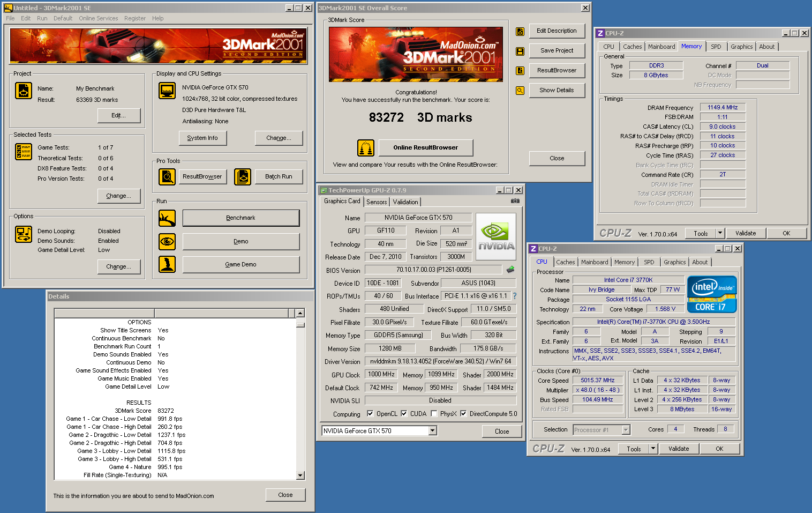Click the icon beside Edit Description
The width and height of the screenshot is (812, 513).
[520, 32]
